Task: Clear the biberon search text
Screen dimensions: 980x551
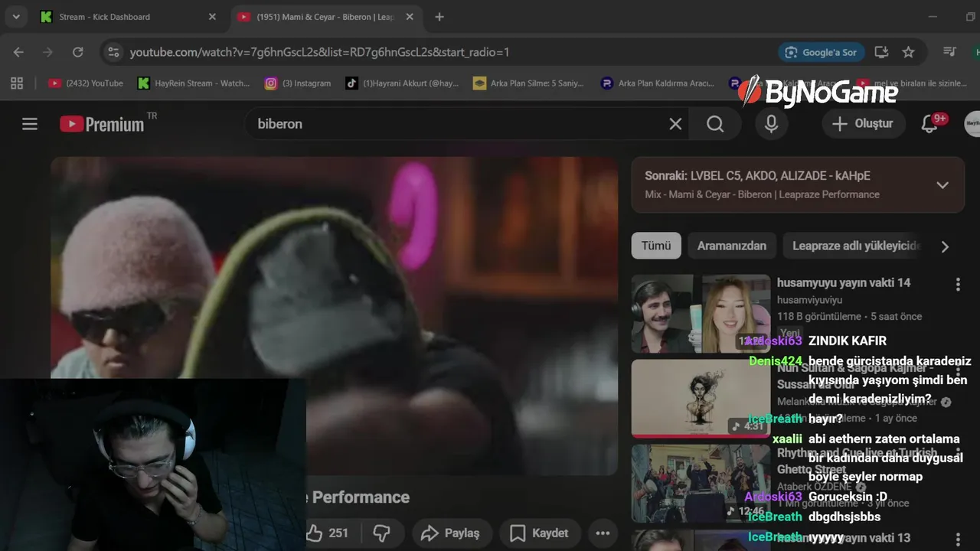Action: [x=675, y=124]
